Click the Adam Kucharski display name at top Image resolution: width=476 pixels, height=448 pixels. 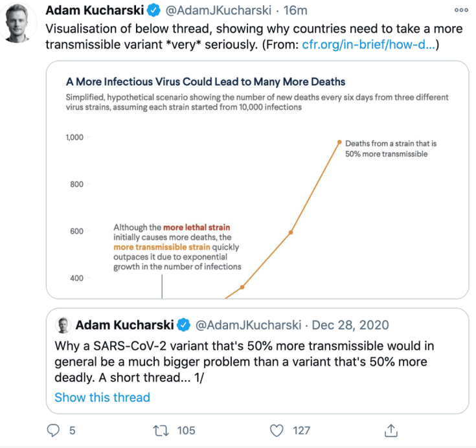(96, 11)
